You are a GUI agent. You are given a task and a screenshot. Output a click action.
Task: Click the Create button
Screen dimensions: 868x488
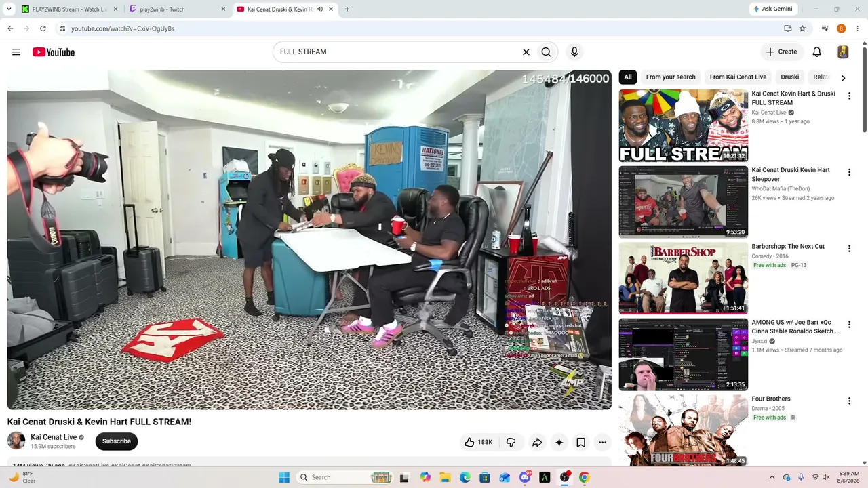pos(782,52)
